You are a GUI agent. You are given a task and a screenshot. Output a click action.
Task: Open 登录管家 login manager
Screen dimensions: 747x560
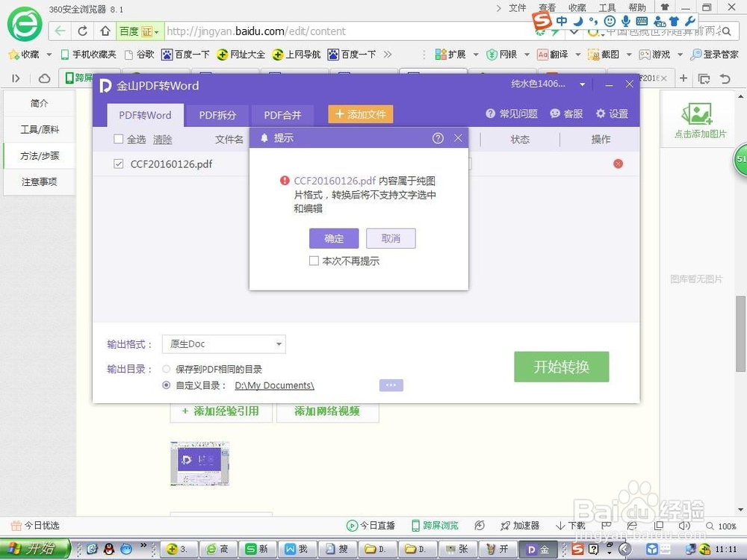pos(715,55)
